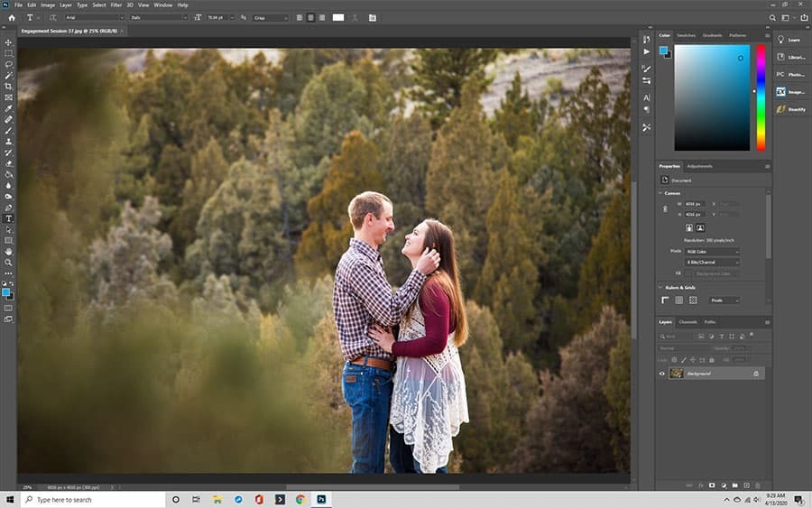Open the Learn panel button

coord(791,40)
